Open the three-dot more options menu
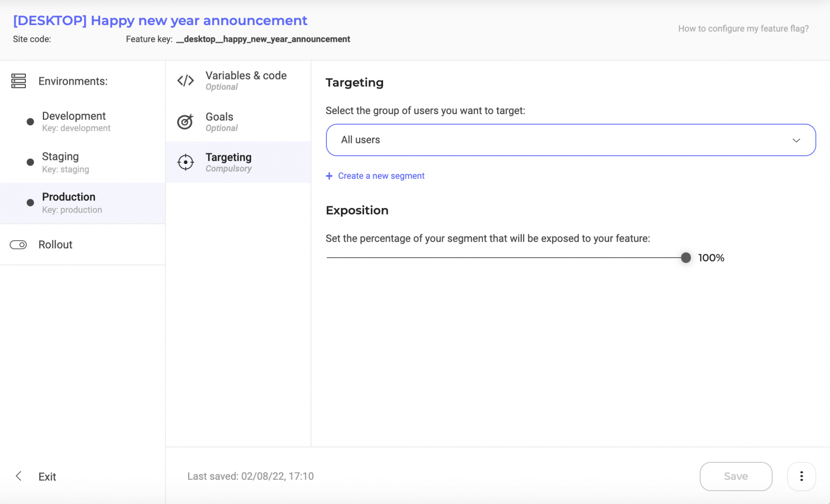Viewport: 830px width, 504px height. click(x=801, y=476)
